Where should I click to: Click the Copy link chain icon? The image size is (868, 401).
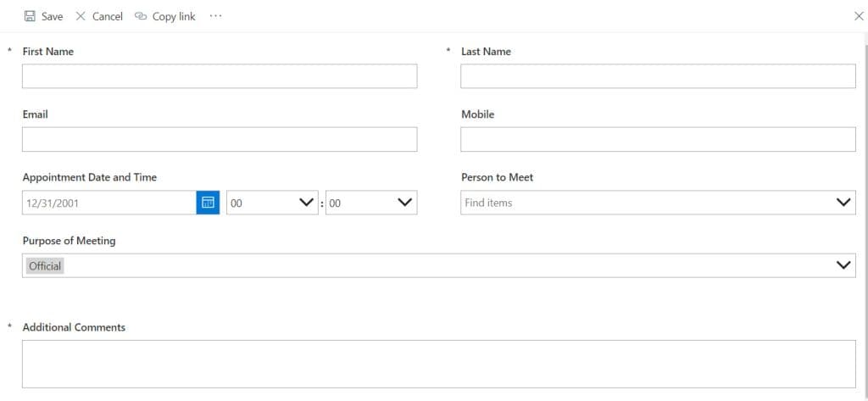pos(141,16)
